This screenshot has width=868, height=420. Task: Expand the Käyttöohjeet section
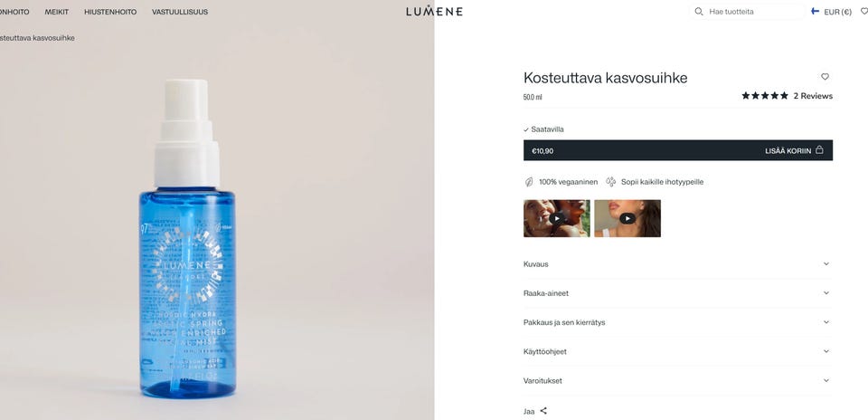pos(677,351)
